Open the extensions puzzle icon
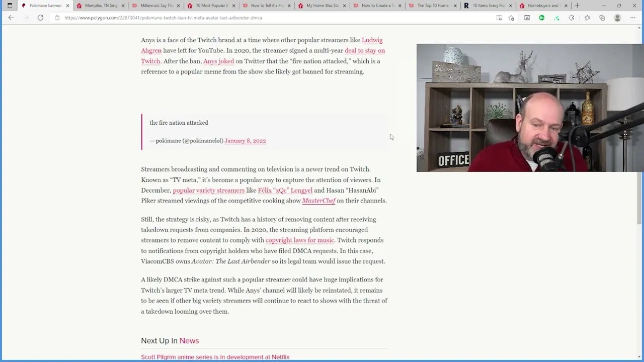644x362 pixels. coord(572,18)
